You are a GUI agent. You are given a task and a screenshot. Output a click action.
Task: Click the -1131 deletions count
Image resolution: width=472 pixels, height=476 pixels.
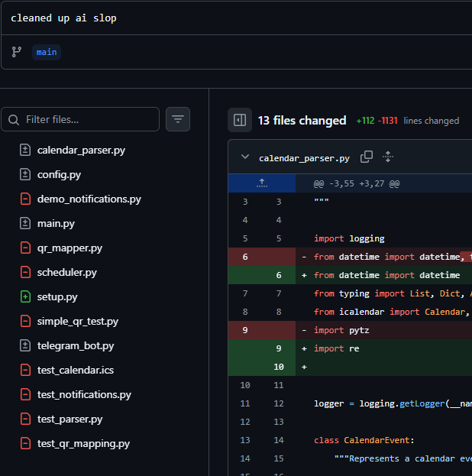pos(388,121)
